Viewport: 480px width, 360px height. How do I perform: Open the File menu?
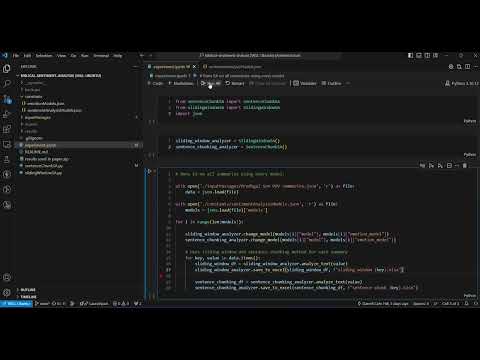coord(16,56)
